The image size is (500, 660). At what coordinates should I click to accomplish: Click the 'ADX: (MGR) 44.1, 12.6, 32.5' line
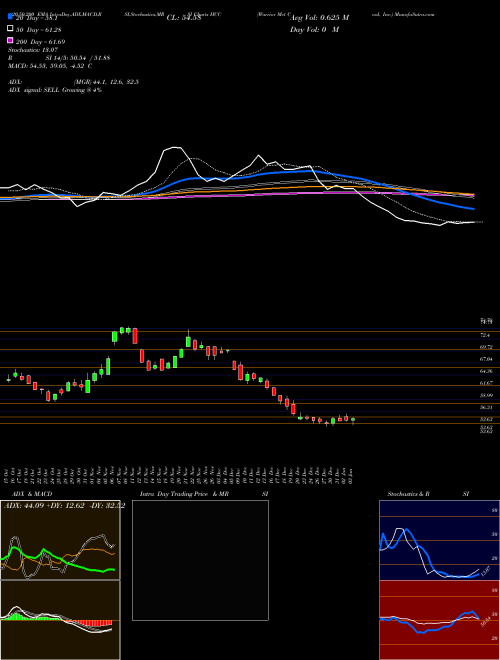[73, 82]
